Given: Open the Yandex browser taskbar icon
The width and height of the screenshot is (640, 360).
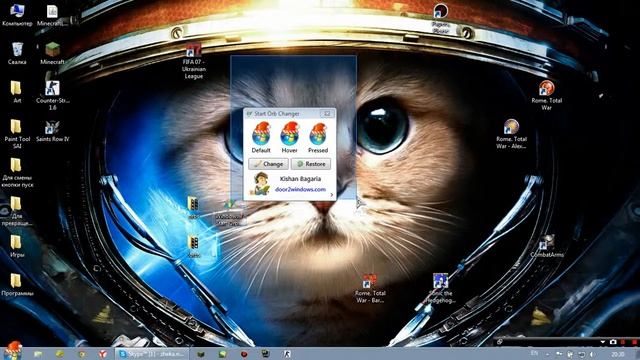Looking at the screenshot, I should pos(102,354).
